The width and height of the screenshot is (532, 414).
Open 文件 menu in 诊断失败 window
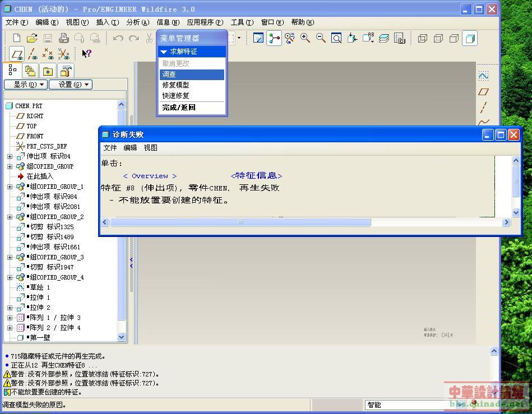[x=110, y=148]
